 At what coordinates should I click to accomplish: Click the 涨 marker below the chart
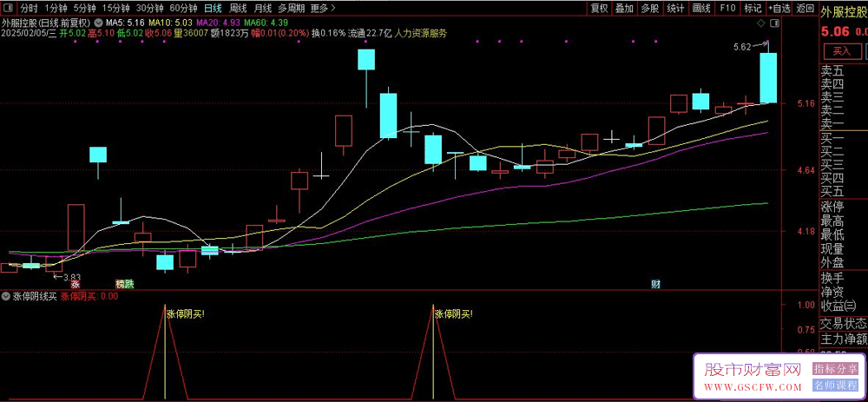click(x=76, y=284)
